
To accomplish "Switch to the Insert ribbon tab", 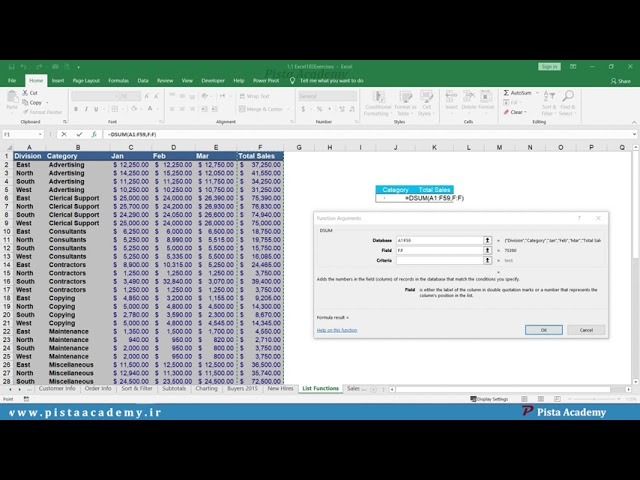I will pos(58,81).
